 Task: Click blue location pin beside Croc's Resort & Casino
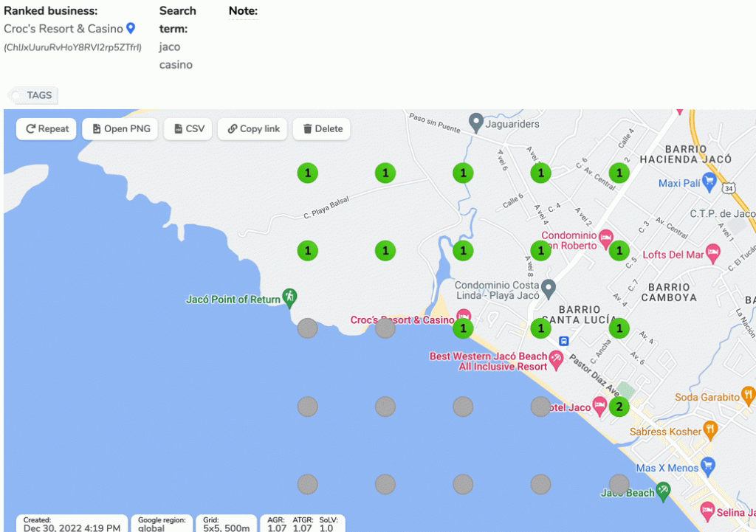click(x=130, y=29)
